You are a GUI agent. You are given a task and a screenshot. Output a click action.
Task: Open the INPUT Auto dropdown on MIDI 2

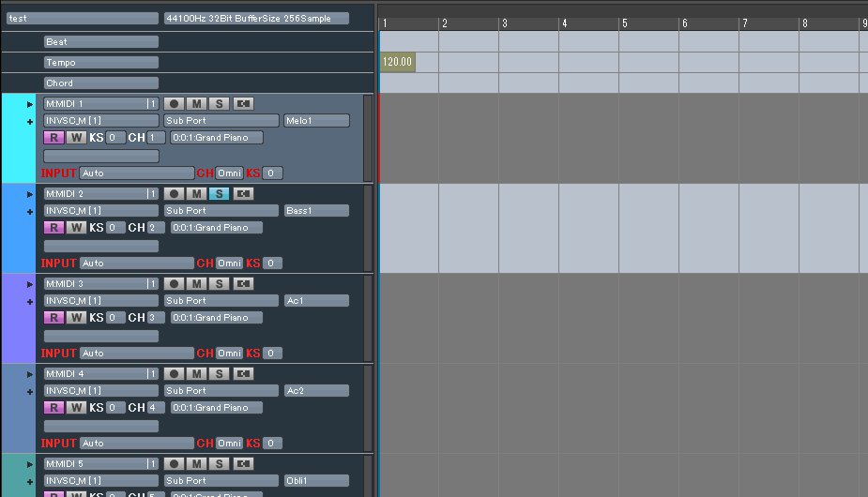[136, 264]
